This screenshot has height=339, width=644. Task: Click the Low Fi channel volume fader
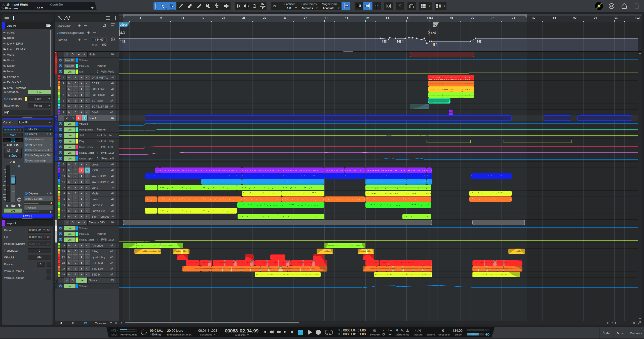[13, 180]
